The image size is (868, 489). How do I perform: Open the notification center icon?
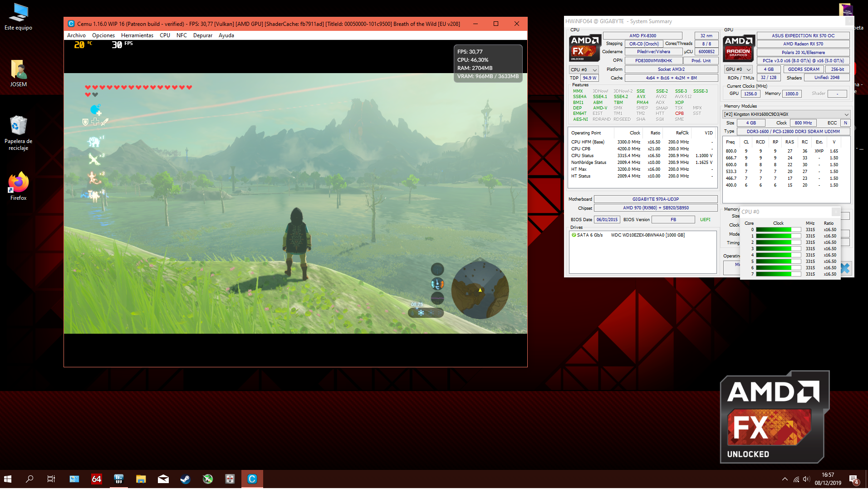pos(853,479)
